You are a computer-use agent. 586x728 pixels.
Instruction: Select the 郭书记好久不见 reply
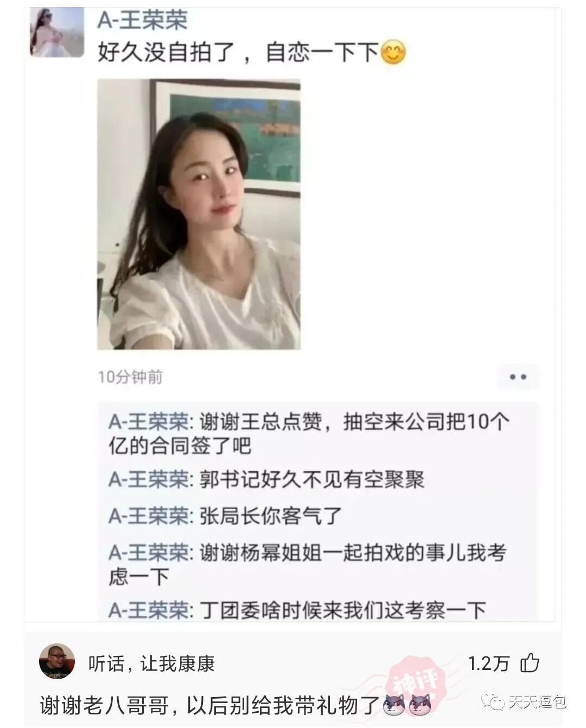(x=266, y=480)
